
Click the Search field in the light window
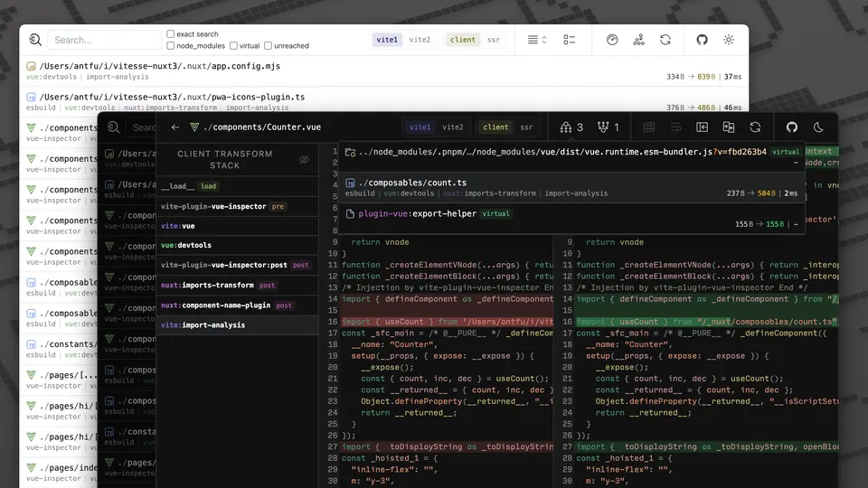(104, 40)
